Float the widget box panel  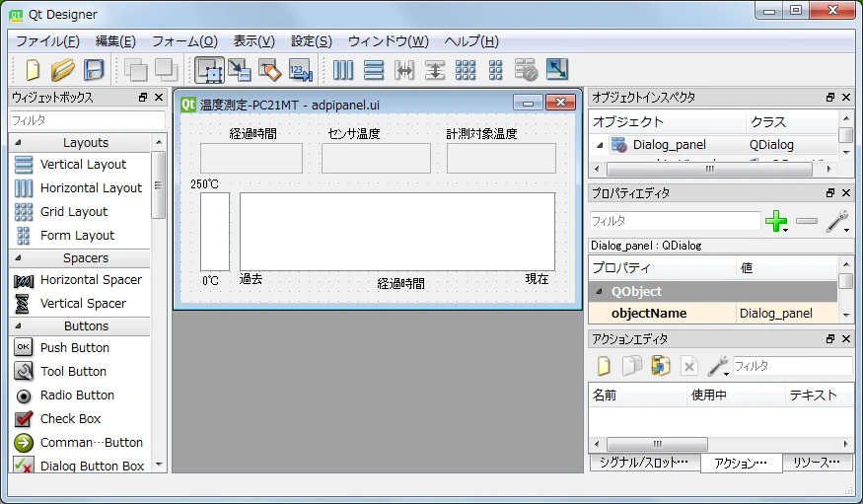[143, 98]
